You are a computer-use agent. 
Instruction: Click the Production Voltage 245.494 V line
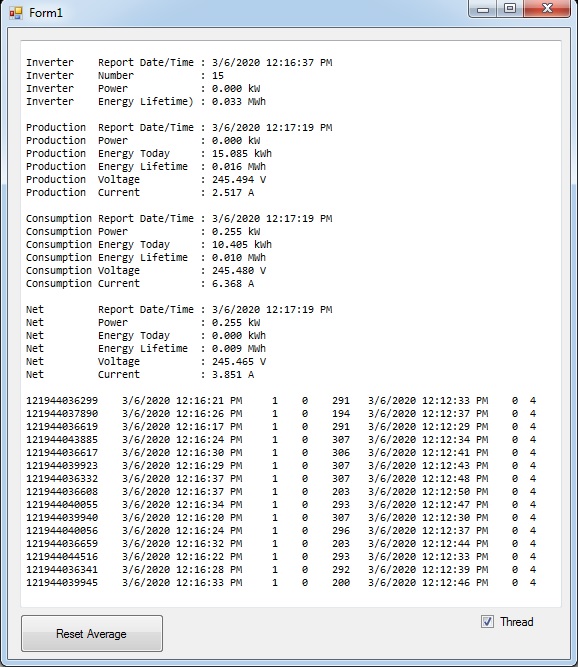[x=146, y=180]
